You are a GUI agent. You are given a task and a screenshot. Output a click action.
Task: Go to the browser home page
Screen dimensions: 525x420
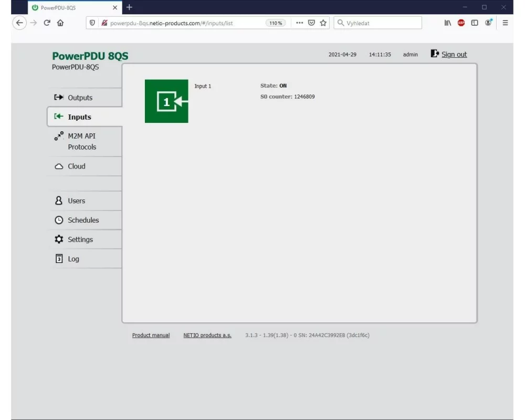(x=60, y=23)
